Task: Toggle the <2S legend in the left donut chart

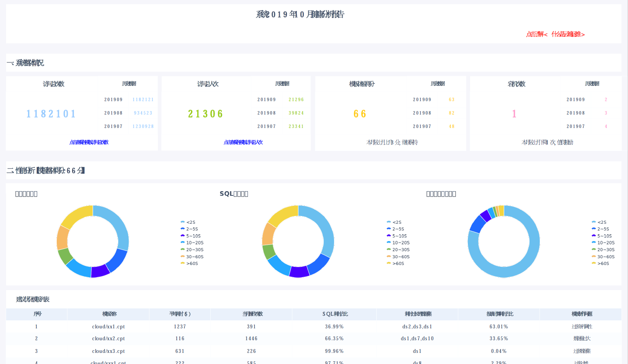Action: [188, 222]
